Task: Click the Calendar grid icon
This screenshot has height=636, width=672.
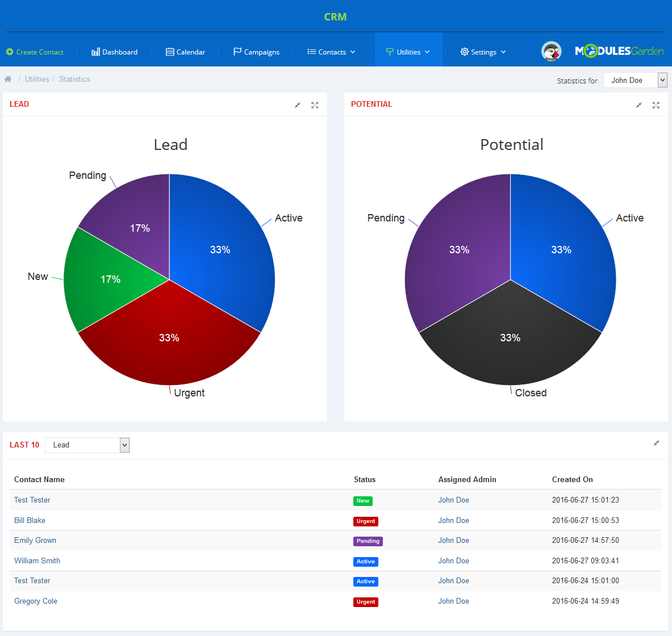Action: coord(170,52)
